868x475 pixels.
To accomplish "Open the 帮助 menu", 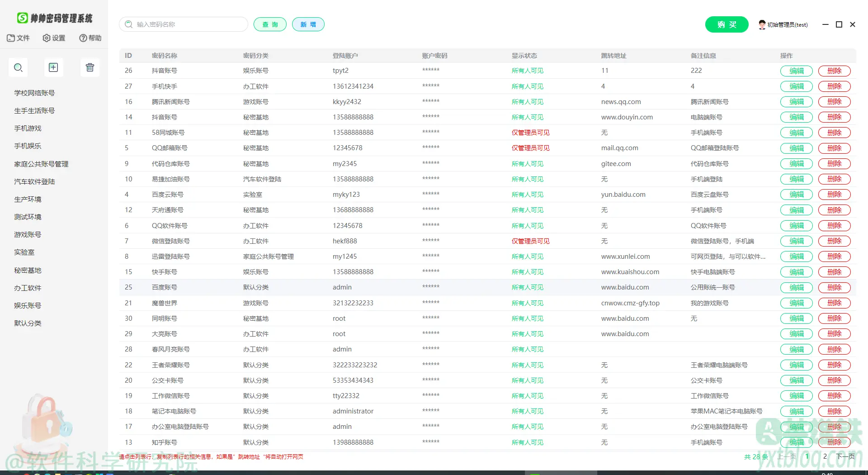I will pyautogui.click(x=90, y=38).
